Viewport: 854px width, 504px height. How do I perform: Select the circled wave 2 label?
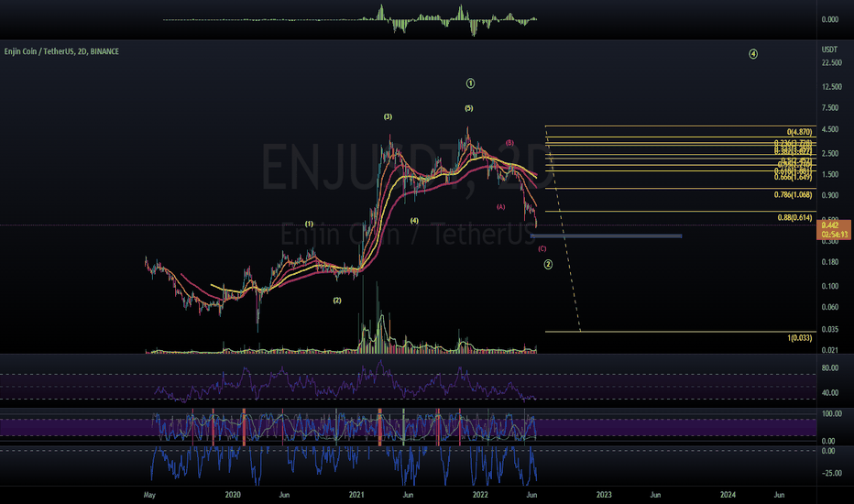549,264
